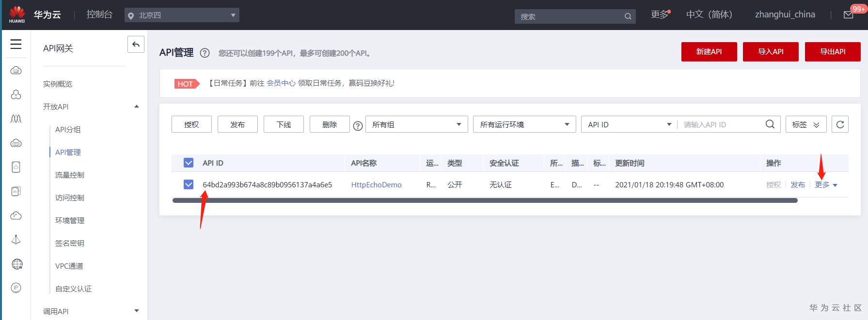Click the location pin region icon
Screen dimensions: 868x320
130,16
